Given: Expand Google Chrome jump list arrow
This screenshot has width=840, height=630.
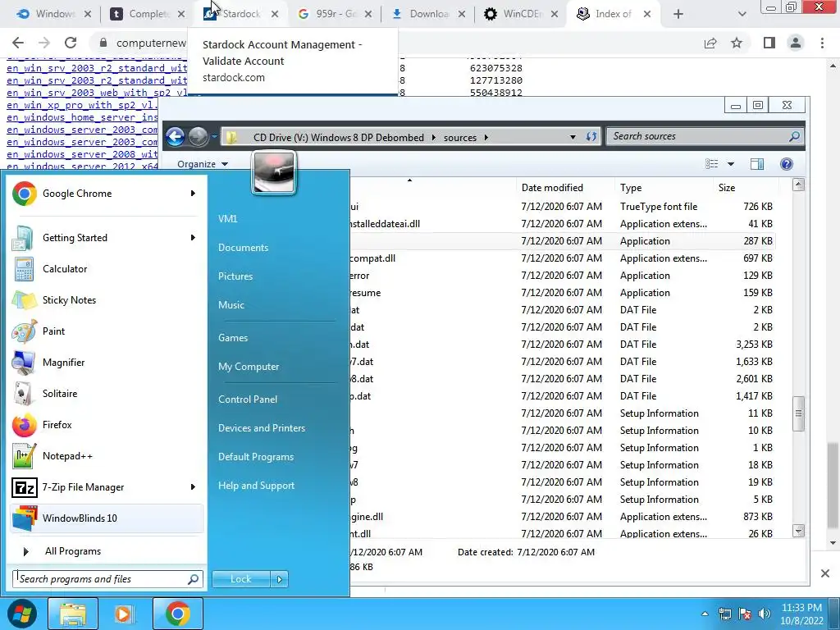Looking at the screenshot, I should tap(193, 194).
